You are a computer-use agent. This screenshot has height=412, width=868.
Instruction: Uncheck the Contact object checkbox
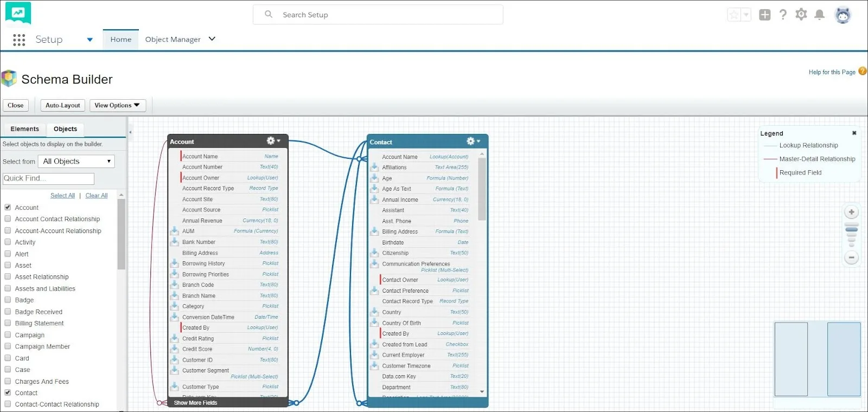tap(8, 392)
